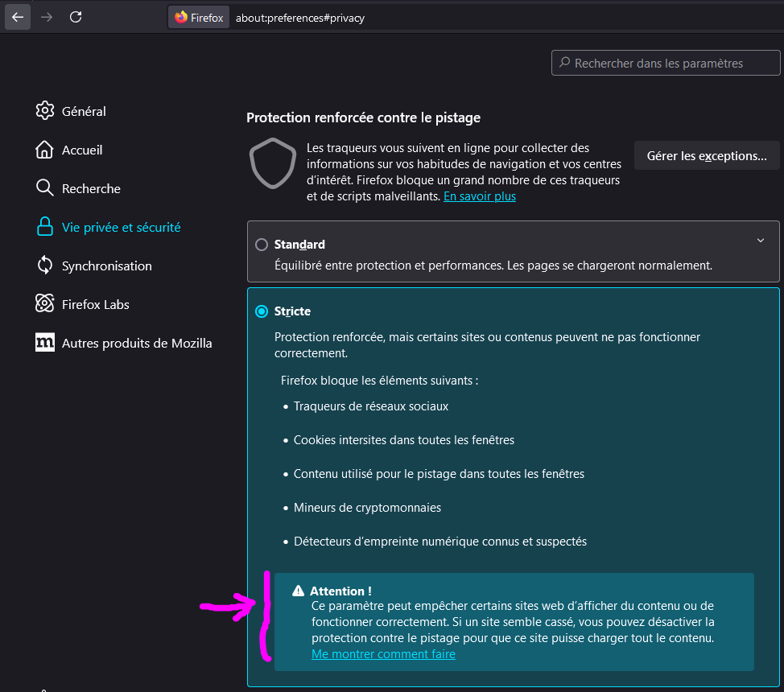Open the En savoir plus link
Viewport: 784px width, 692px height.
[480, 196]
